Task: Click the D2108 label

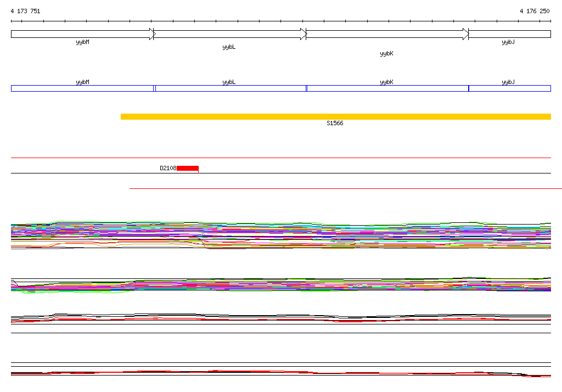Action: tap(168, 168)
